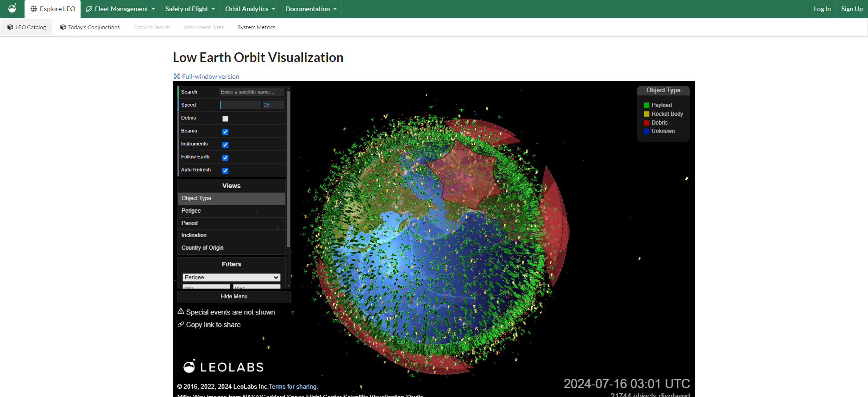Click the Object Type legend header
Image resolution: width=868 pixels, height=397 pixels.
click(663, 90)
